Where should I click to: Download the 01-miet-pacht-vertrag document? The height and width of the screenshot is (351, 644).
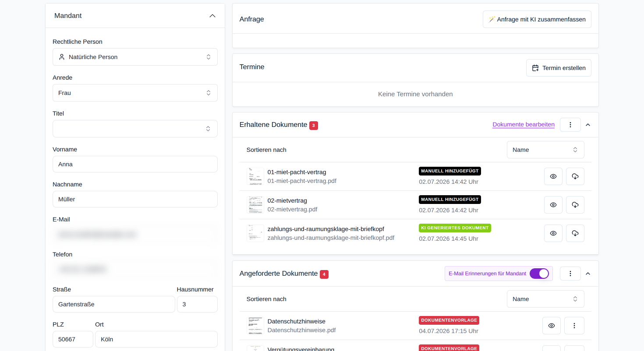575,176
